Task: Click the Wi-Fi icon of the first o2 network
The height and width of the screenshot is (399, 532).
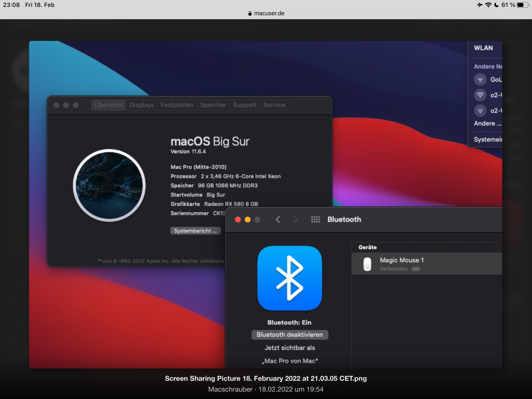Action: click(480, 95)
